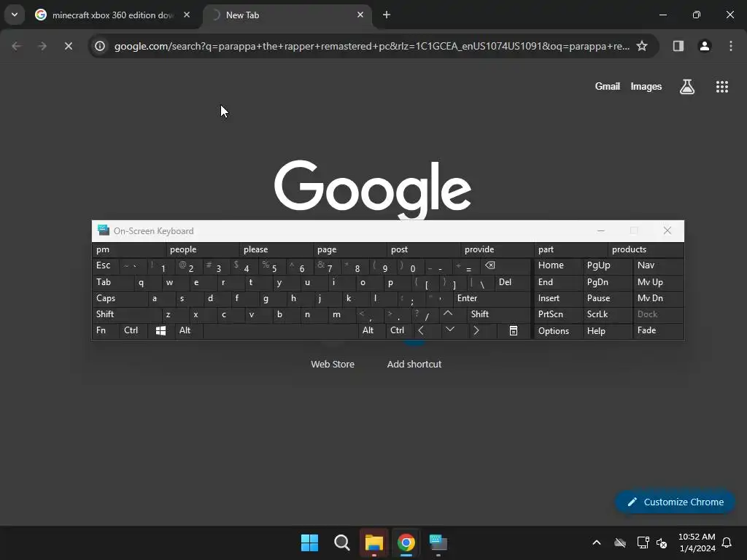The height and width of the screenshot is (560, 747).
Task: Click the Enter key
Action: click(x=491, y=298)
